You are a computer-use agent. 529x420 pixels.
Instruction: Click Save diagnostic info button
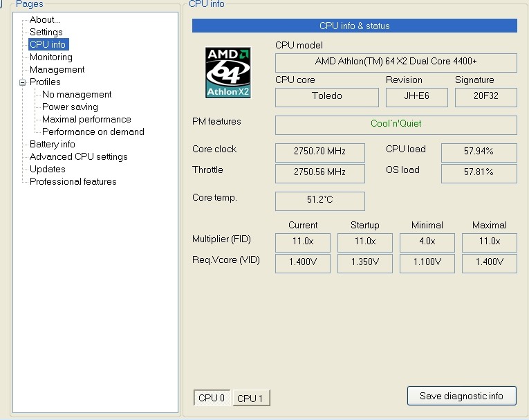point(461,396)
